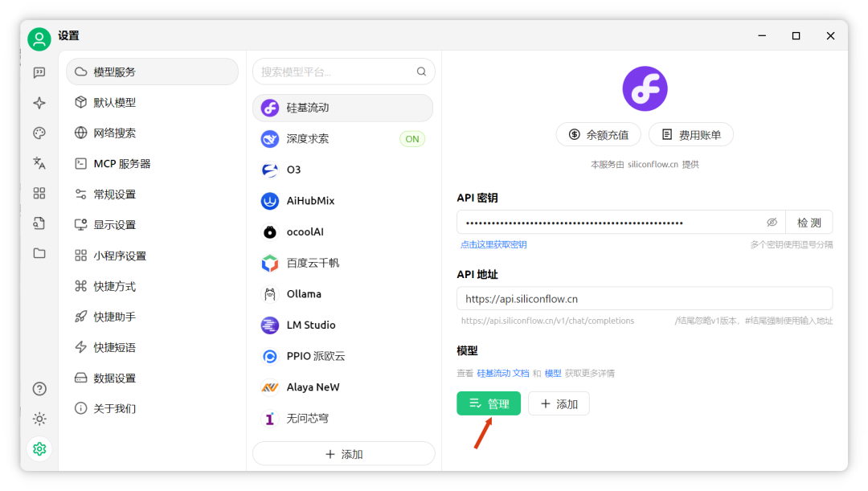868x491 pixels.
Task: Click the 费用账单 button
Action: [x=691, y=134]
